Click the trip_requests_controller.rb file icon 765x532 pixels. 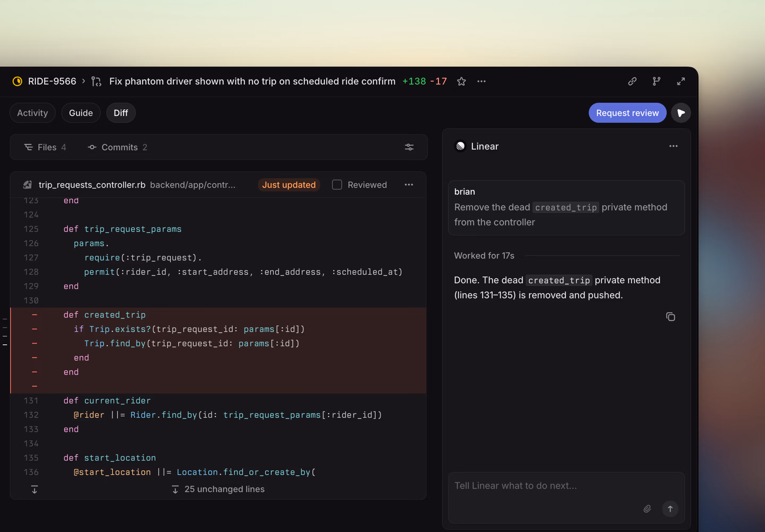[x=28, y=185]
